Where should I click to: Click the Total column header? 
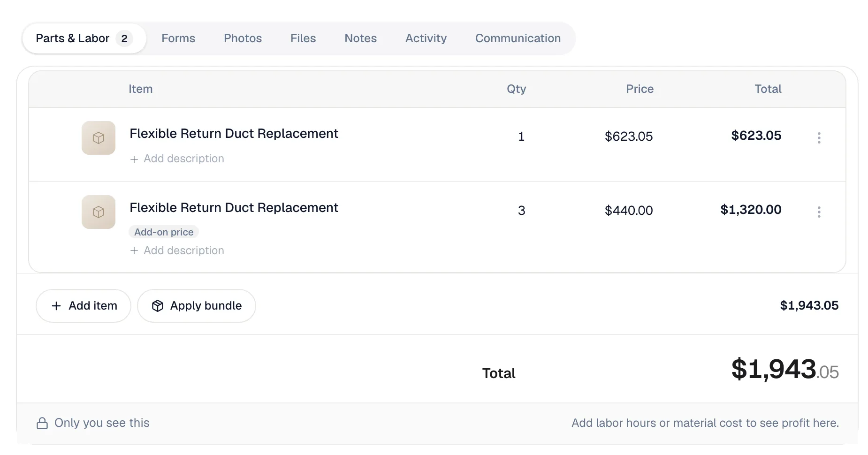click(x=768, y=89)
